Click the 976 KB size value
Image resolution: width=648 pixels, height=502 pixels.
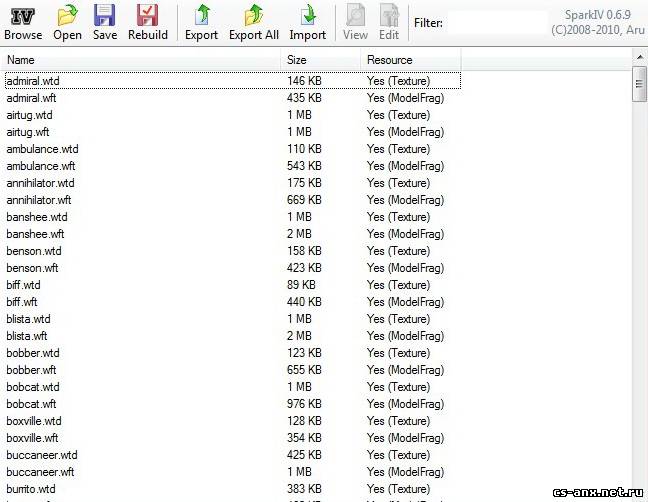pos(304,404)
